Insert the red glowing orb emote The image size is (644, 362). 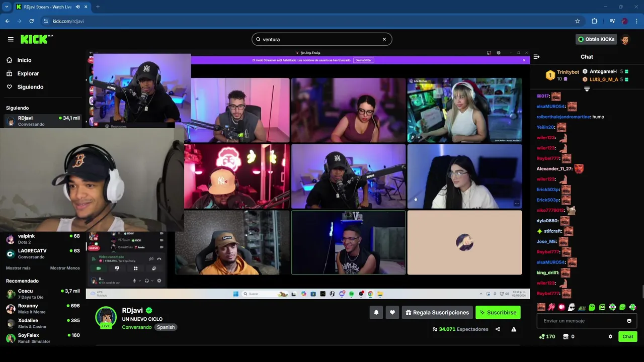(561, 307)
